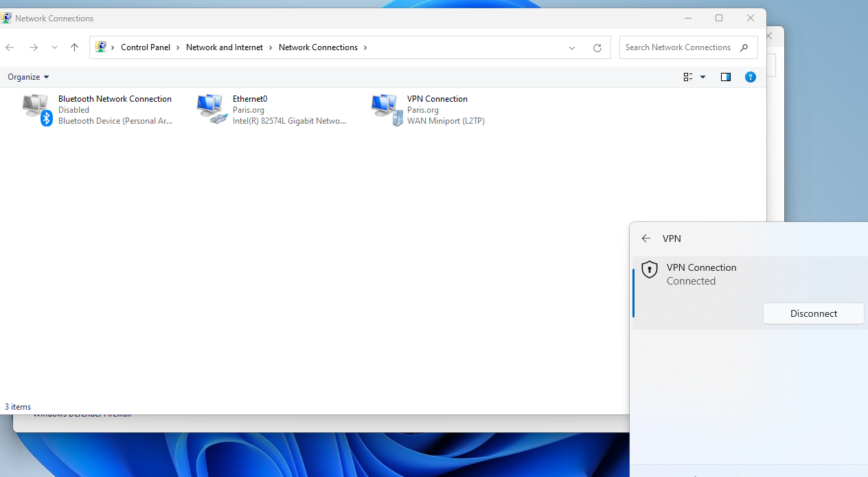Click the Up to parent folder arrow

[x=75, y=47]
